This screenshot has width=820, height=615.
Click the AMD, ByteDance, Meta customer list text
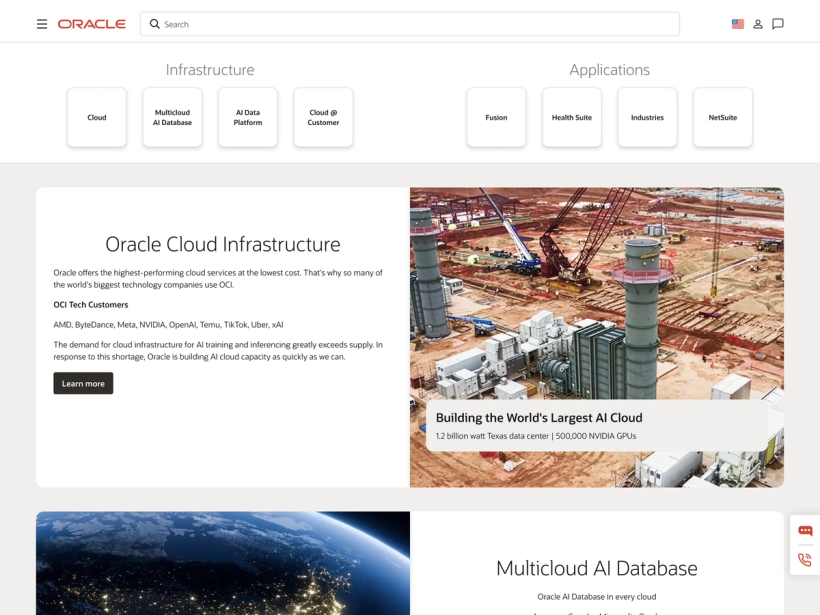(168, 325)
